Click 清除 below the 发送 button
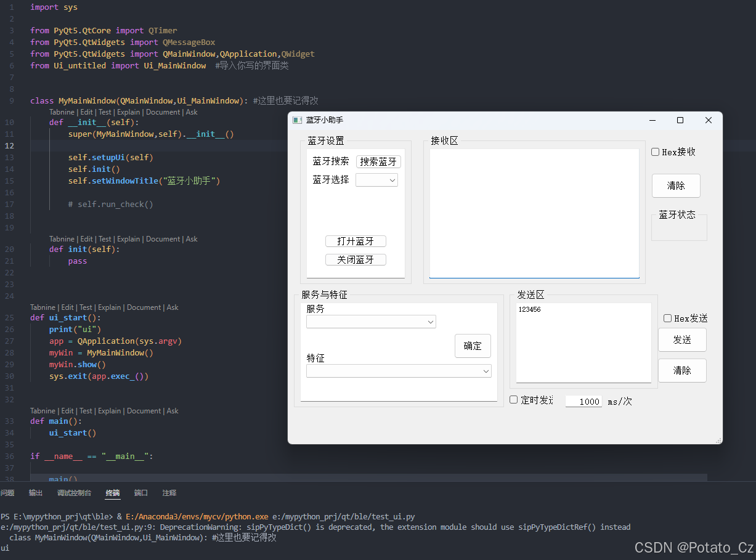756x560 pixels. pos(682,370)
